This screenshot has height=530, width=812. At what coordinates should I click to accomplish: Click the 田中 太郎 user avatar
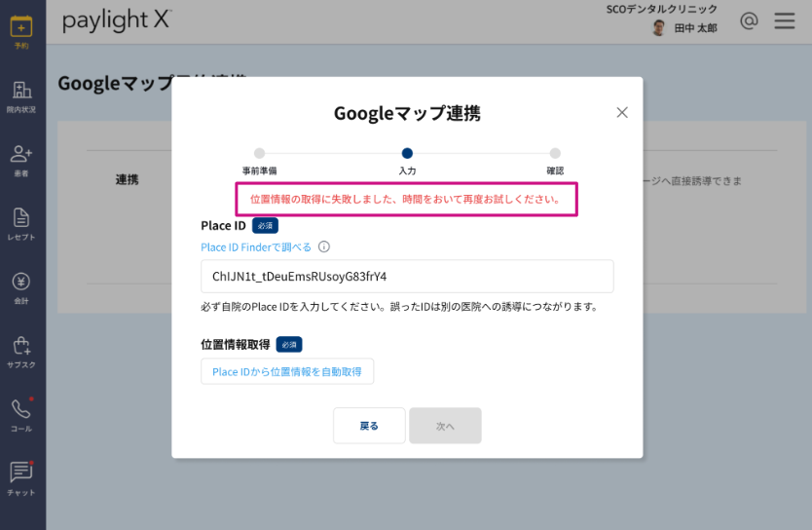coord(659,27)
